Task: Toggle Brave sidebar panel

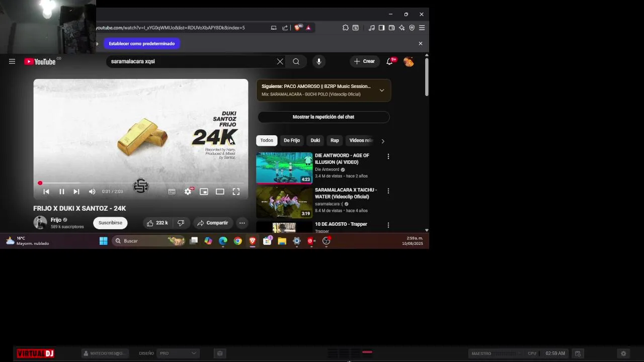Action: (381, 28)
